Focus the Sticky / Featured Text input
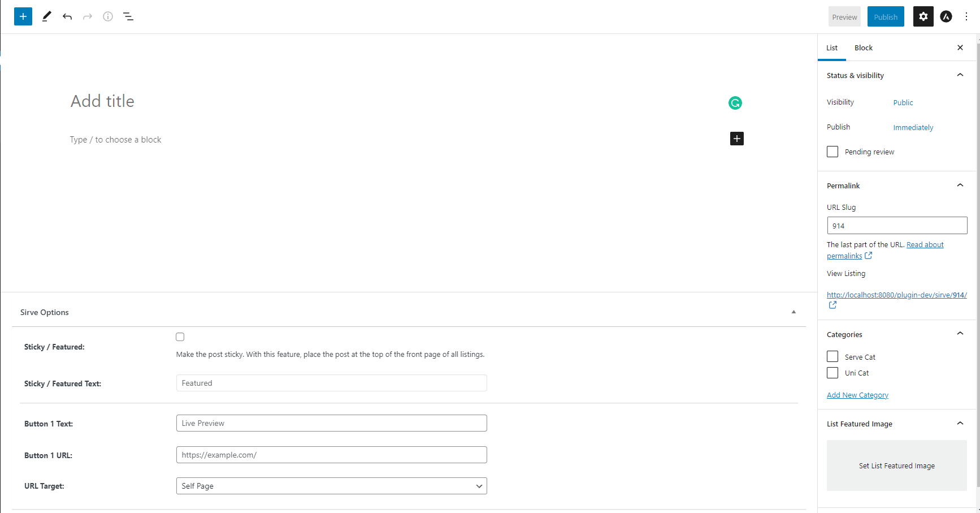980x513 pixels. [x=331, y=383]
